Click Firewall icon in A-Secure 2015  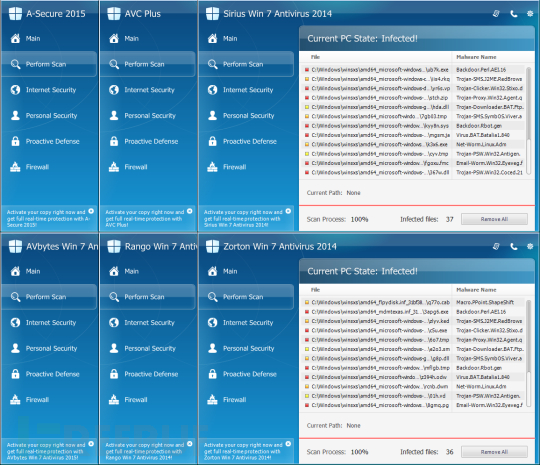(15, 167)
